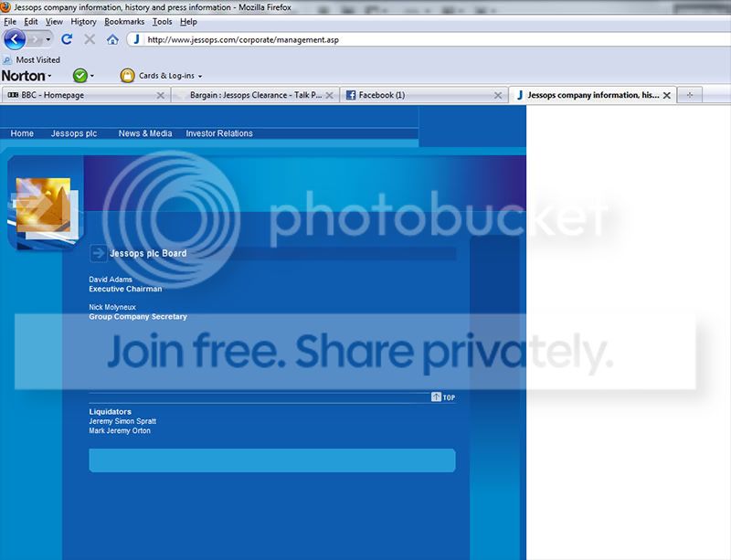Open the News & Media nav link

pos(145,133)
